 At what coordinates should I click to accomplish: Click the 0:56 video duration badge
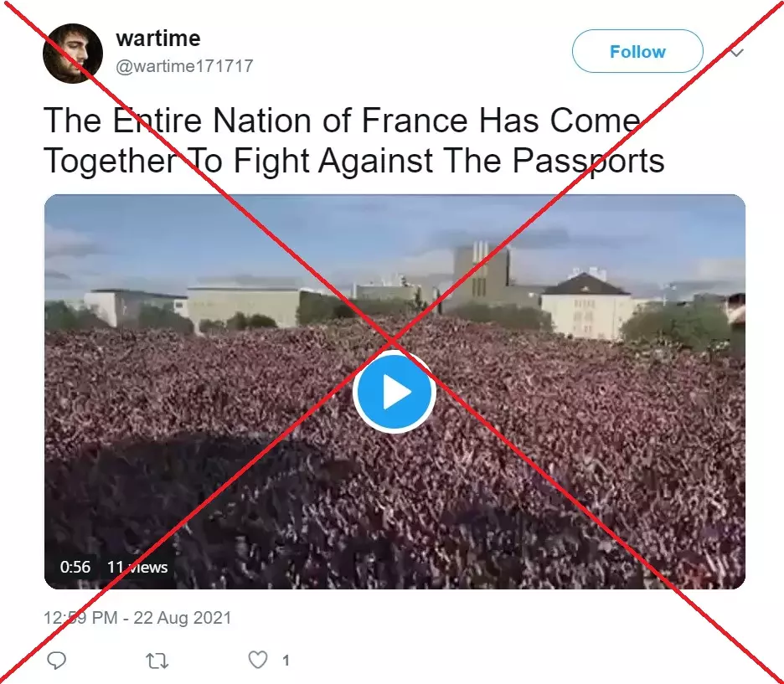(75, 567)
